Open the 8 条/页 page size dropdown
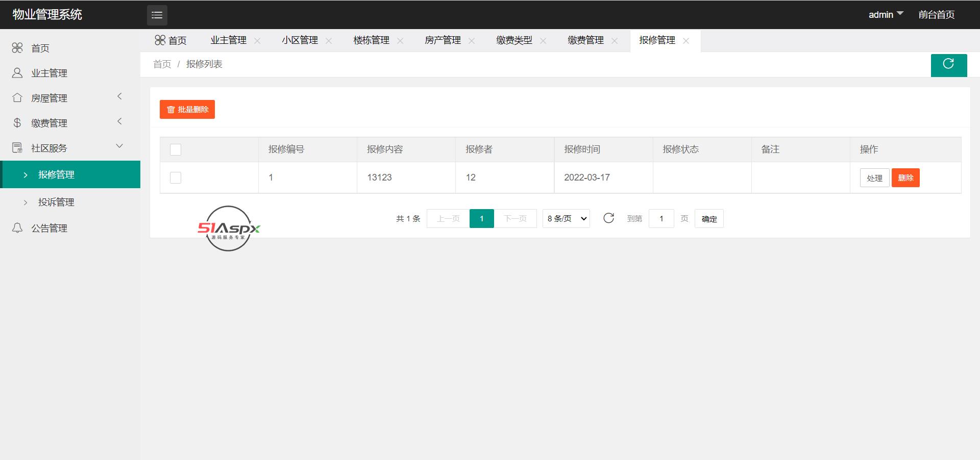 (x=566, y=218)
